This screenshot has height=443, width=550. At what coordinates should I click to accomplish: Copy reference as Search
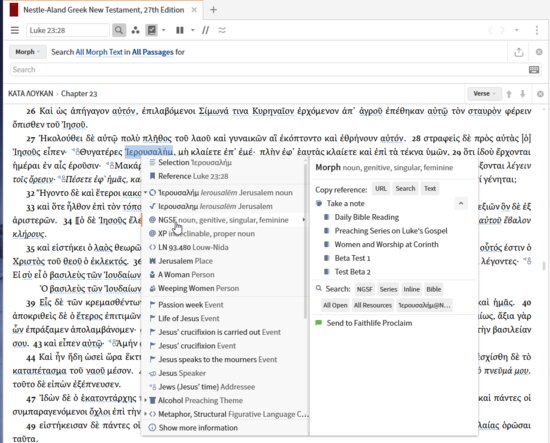point(405,189)
